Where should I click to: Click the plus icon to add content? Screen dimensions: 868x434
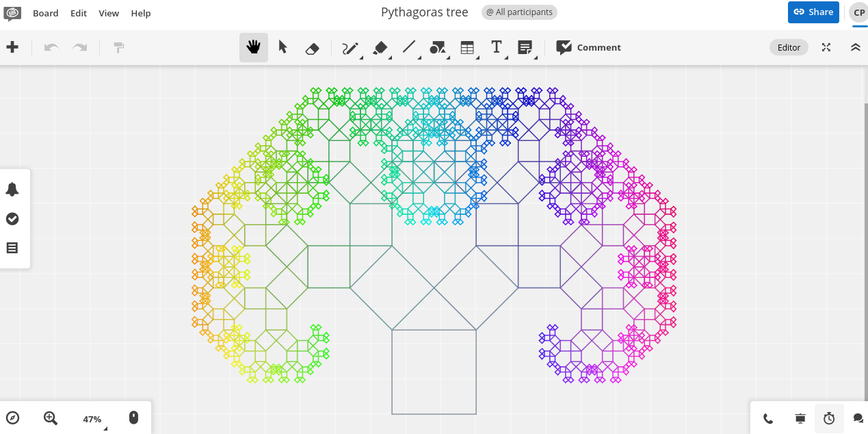pos(12,47)
